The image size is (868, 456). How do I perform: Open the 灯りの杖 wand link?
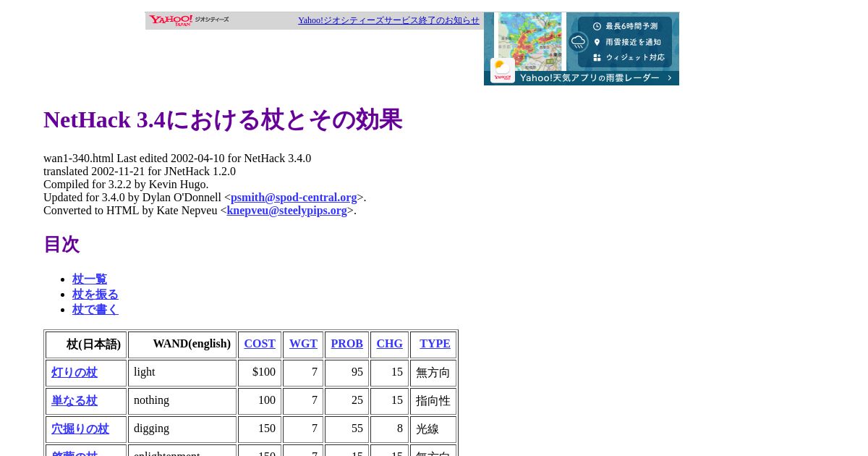(75, 373)
